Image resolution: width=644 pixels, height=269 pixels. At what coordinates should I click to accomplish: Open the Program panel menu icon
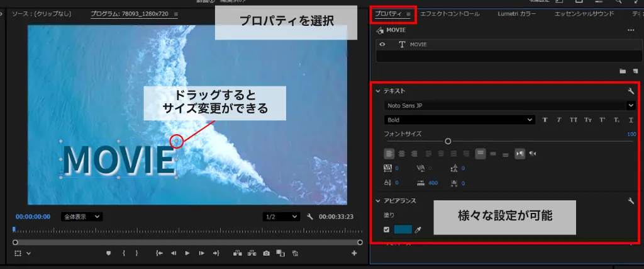tap(176, 14)
